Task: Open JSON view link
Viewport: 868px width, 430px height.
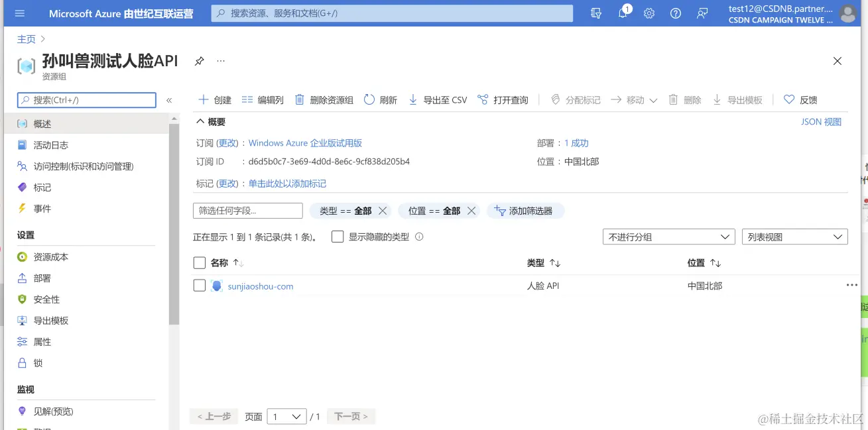Action: [x=821, y=122]
